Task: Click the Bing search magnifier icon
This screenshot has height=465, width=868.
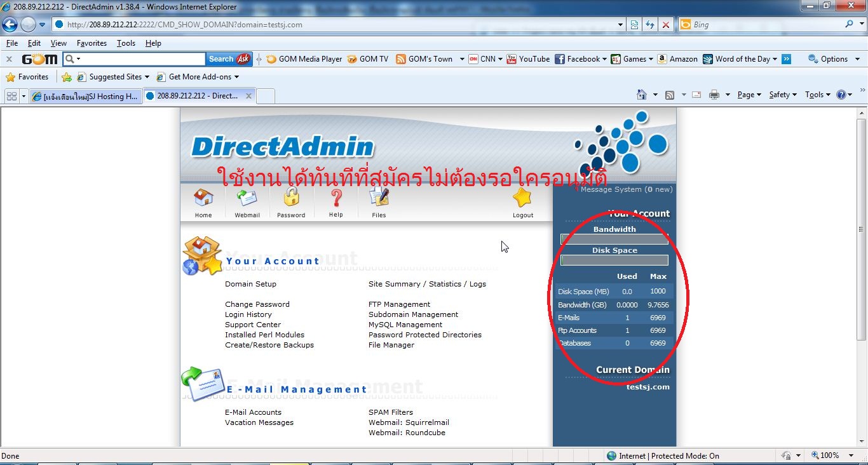Action: coord(850,24)
